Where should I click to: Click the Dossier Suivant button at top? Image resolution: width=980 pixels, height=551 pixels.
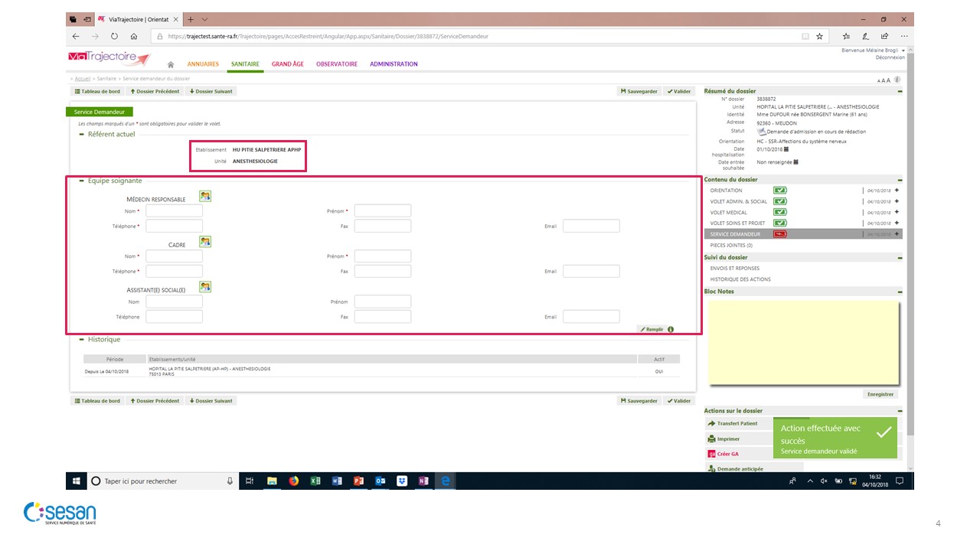point(211,91)
